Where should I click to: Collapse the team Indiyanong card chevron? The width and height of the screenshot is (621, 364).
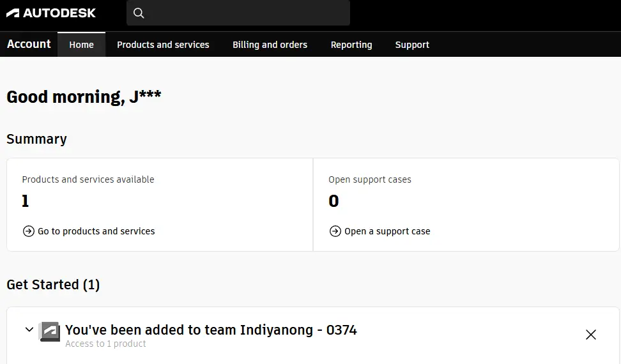click(x=29, y=329)
